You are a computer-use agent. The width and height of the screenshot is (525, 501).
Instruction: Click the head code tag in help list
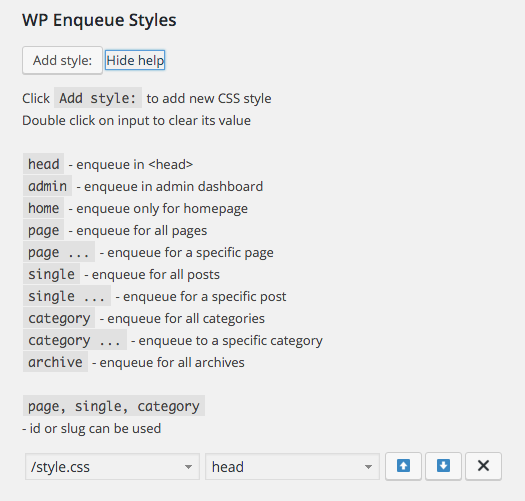coord(44,164)
